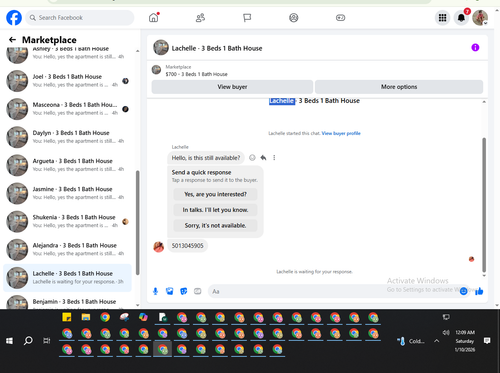Select the Lachelle conversation in list
The height and width of the screenshot is (373, 500).
click(67, 278)
